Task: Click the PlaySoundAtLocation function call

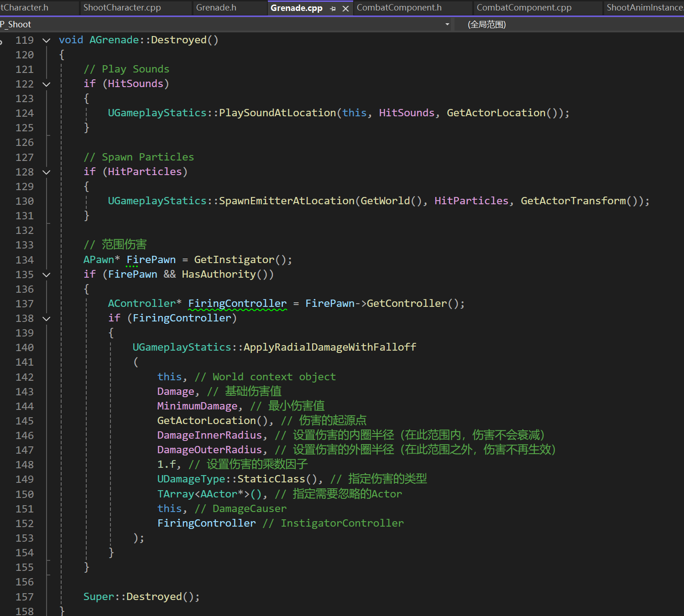Action: 277,113
